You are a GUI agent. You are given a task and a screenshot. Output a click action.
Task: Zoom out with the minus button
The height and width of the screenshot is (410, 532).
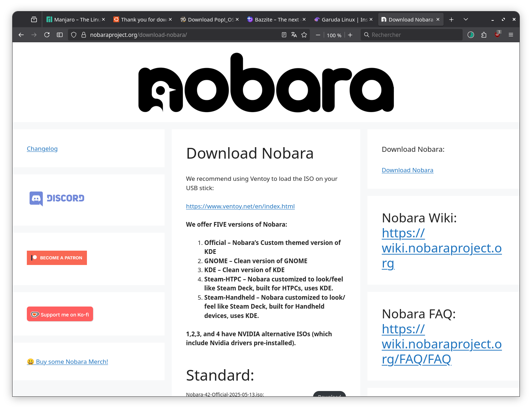[x=318, y=35]
